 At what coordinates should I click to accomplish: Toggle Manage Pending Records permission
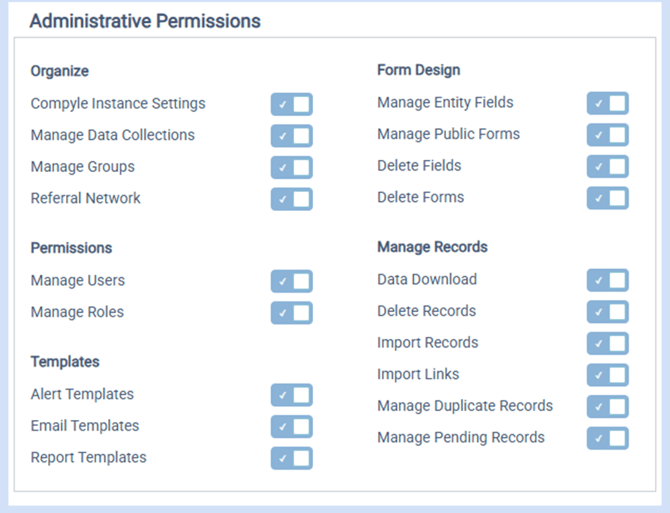point(607,438)
